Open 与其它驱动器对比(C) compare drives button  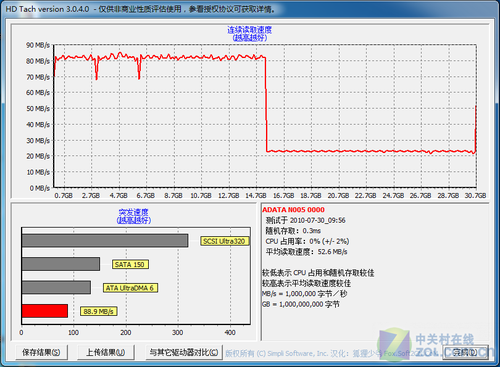point(184,352)
